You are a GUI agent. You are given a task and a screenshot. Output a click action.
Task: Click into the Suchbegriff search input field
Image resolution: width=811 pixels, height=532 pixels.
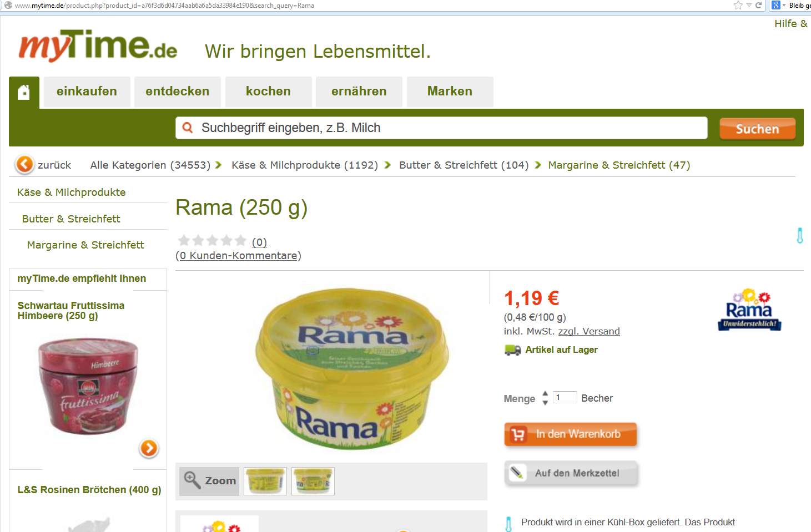pos(441,128)
